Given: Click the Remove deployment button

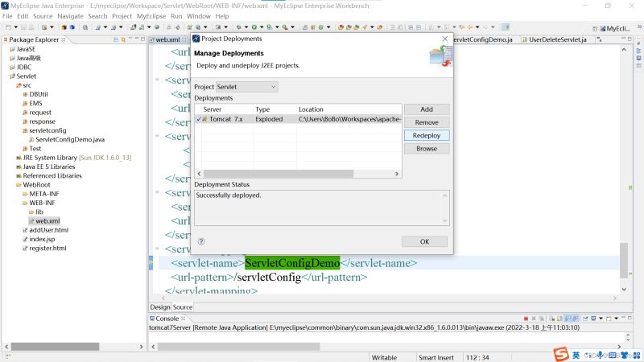Looking at the screenshot, I should click(427, 122).
